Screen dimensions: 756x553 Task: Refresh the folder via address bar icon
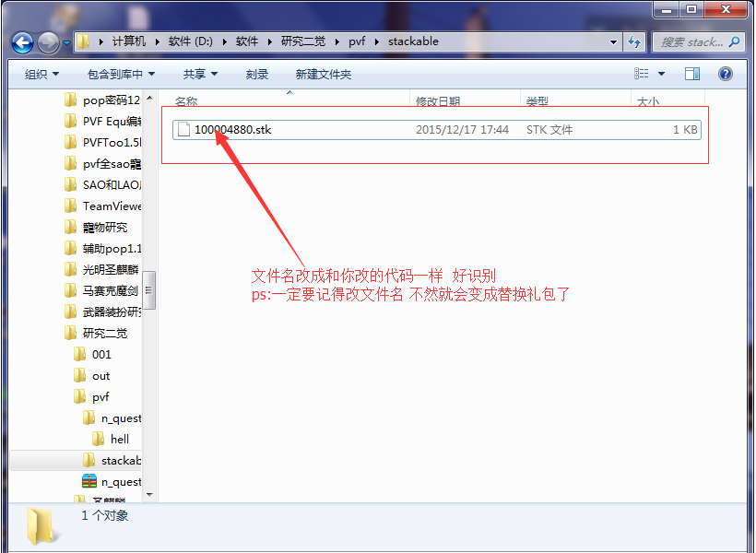click(634, 41)
